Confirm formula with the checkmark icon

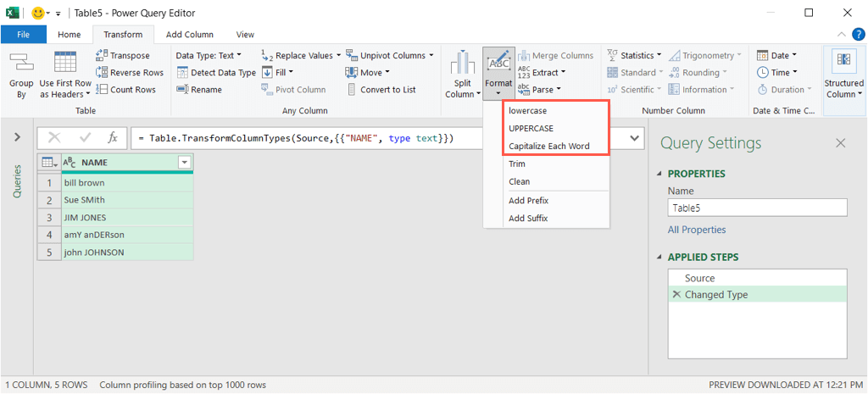tap(86, 138)
